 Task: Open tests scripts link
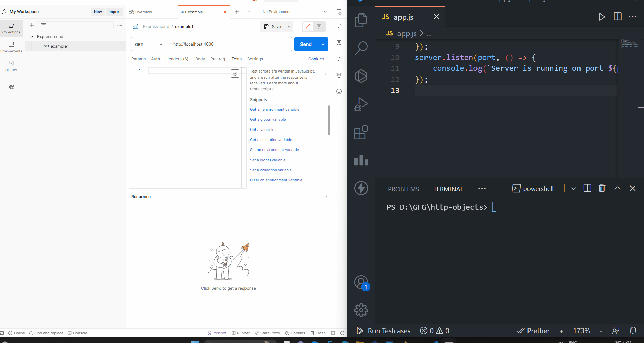tap(262, 89)
